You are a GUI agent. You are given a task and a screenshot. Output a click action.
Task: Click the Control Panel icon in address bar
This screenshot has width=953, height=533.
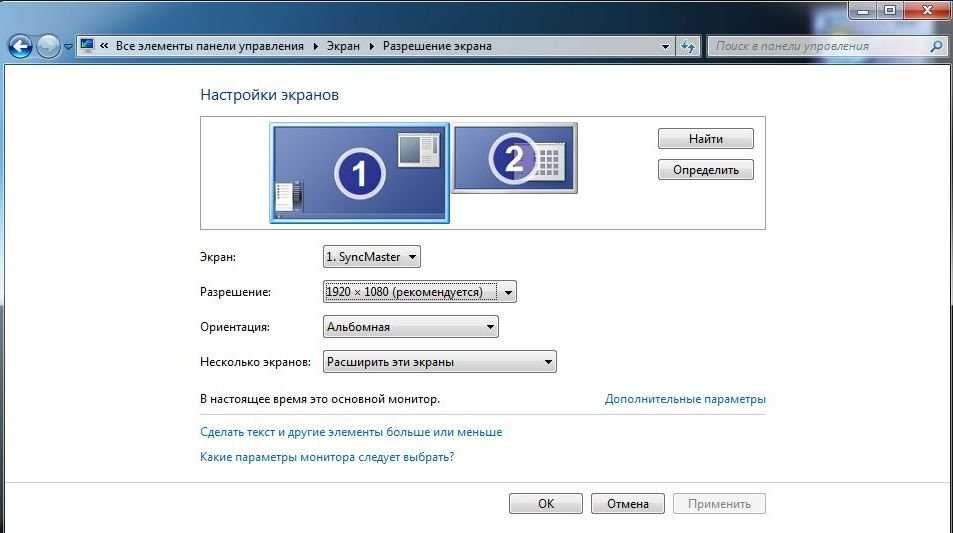point(87,46)
